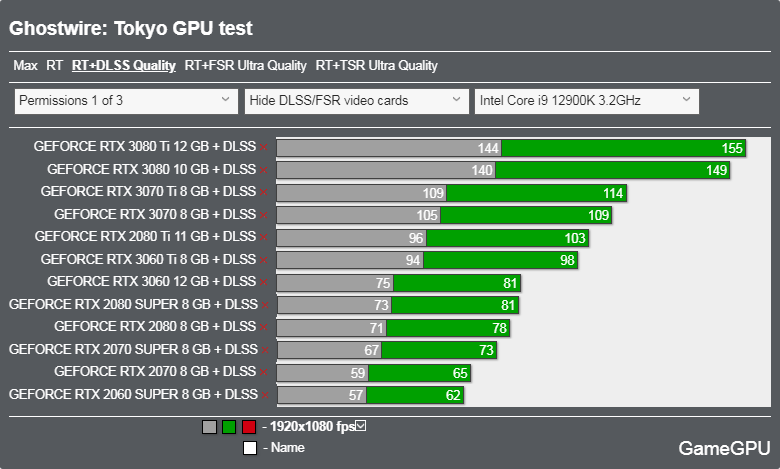Click the green 73 fps bar of RTX 2070 SUPER
The image size is (780, 469).
coord(439,350)
